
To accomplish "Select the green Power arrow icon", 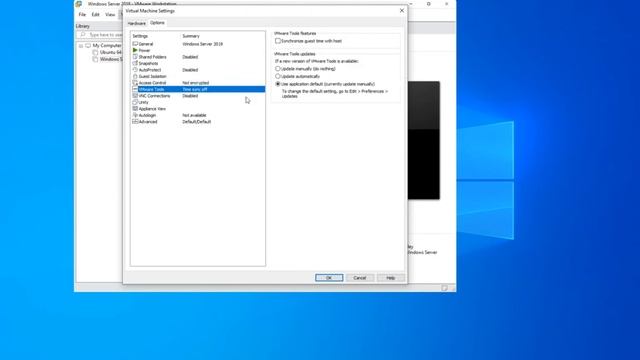I will point(135,50).
